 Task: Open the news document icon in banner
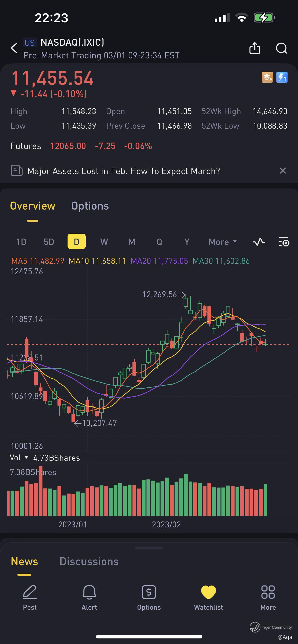(x=17, y=171)
